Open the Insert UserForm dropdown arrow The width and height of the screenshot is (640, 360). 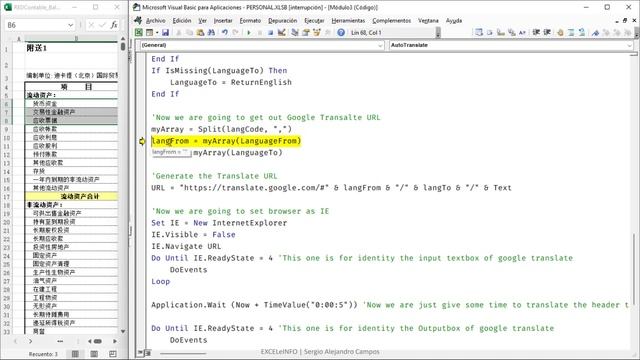[157, 32]
